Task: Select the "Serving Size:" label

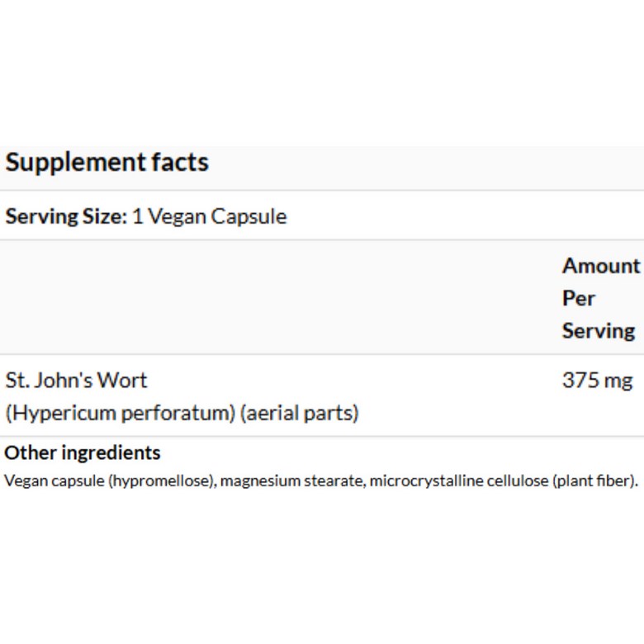Action: (x=66, y=216)
